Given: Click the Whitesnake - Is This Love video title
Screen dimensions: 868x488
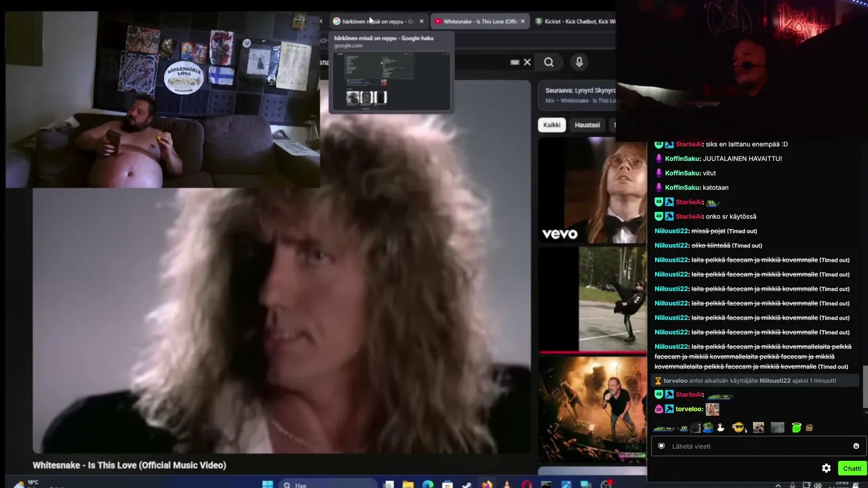Looking at the screenshot, I should pos(130,465).
